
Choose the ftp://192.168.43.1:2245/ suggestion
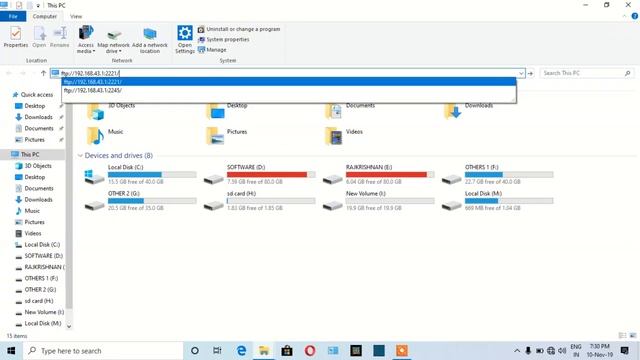click(x=289, y=90)
